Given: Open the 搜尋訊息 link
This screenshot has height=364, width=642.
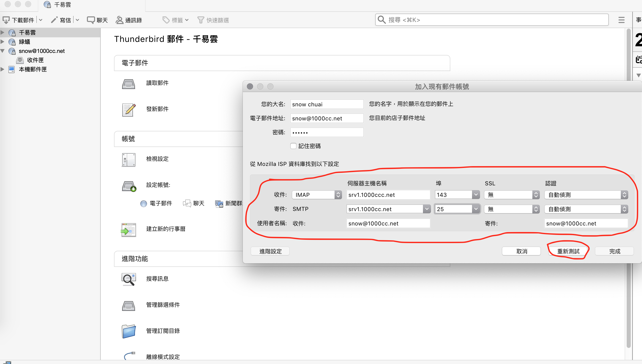Looking at the screenshot, I should click(157, 279).
